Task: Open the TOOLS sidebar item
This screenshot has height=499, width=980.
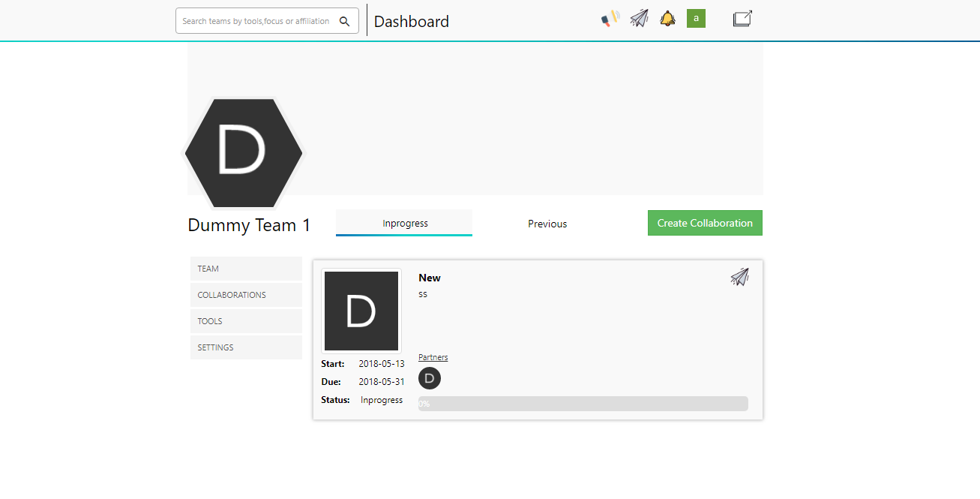Action: pos(246,321)
